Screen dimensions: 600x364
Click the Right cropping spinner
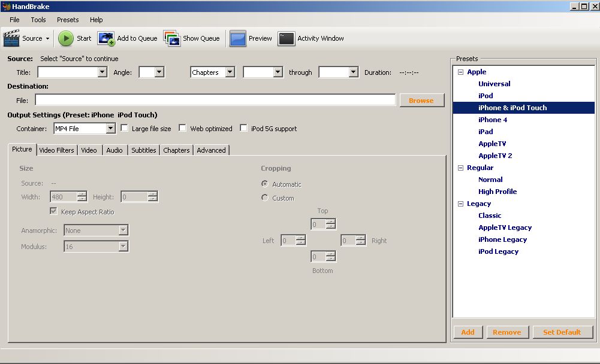pos(353,241)
